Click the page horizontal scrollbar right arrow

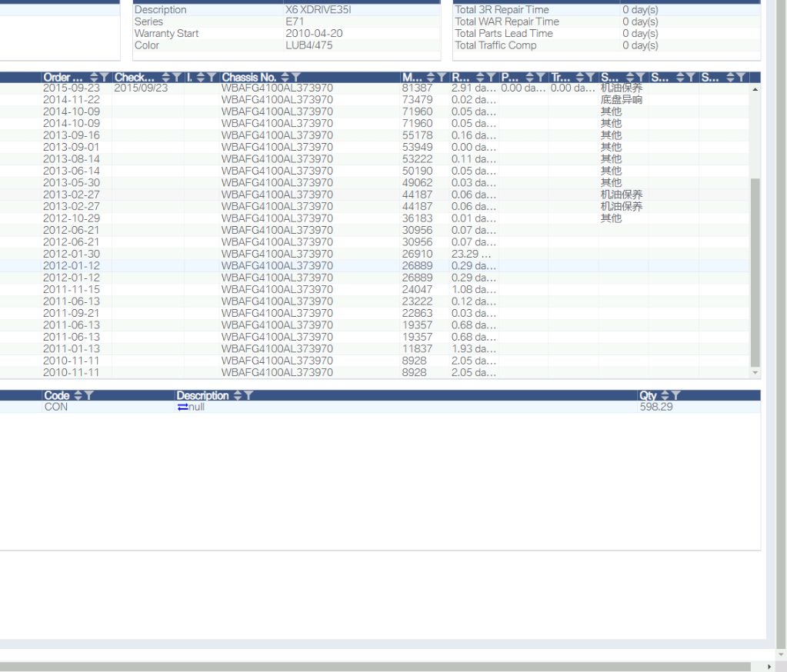[769, 667]
